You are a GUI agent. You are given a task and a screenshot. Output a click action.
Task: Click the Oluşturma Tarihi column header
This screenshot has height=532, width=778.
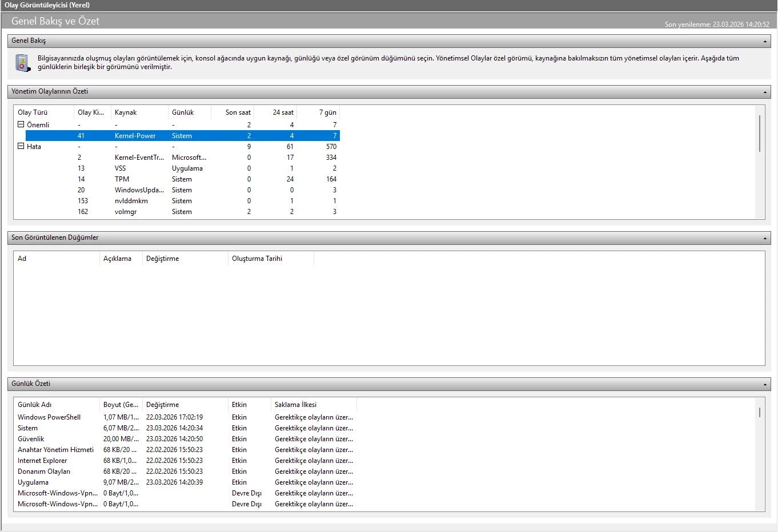(271, 259)
